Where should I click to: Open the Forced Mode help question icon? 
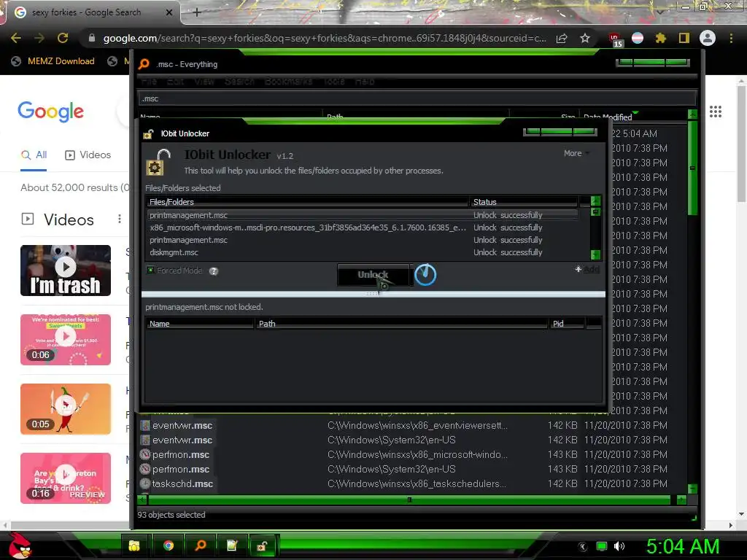(214, 271)
